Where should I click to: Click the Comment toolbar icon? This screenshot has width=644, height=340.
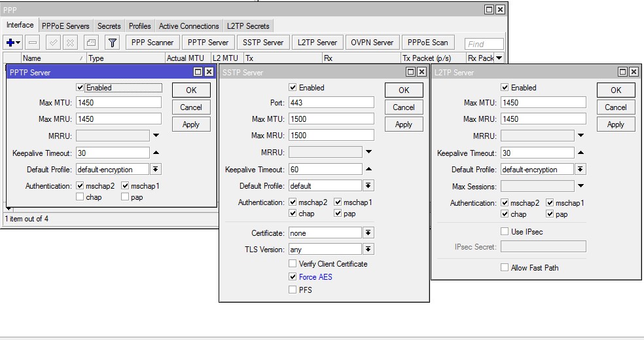pos(91,43)
